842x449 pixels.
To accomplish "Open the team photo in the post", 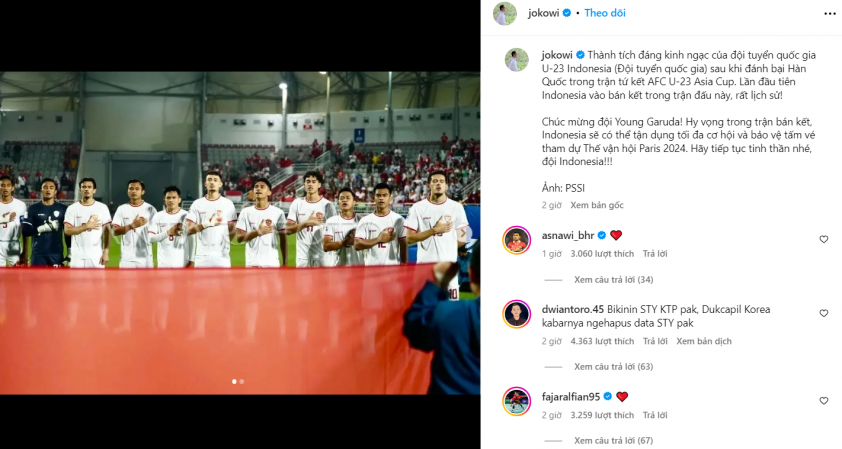I will pos(240,233).
